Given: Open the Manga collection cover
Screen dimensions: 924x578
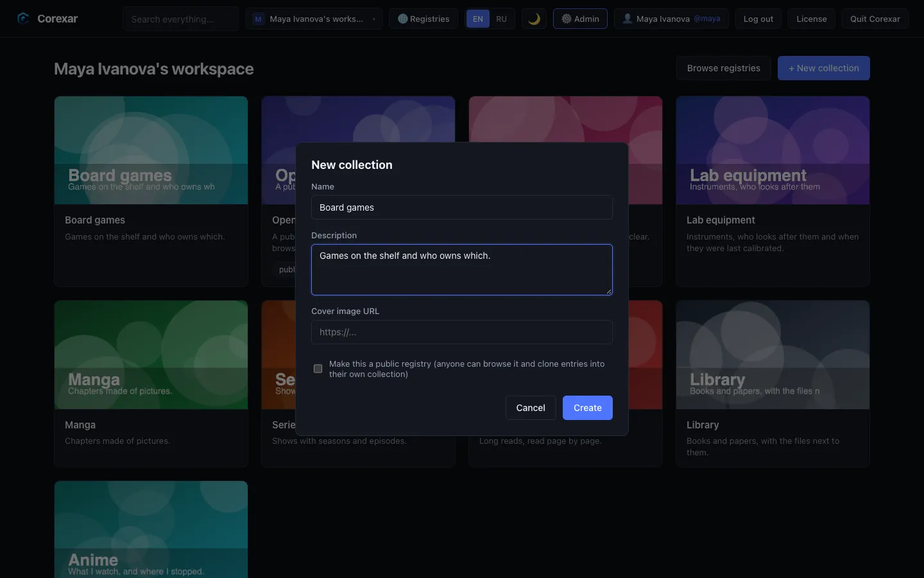Looking at the screenshot, I should [151, 355].
